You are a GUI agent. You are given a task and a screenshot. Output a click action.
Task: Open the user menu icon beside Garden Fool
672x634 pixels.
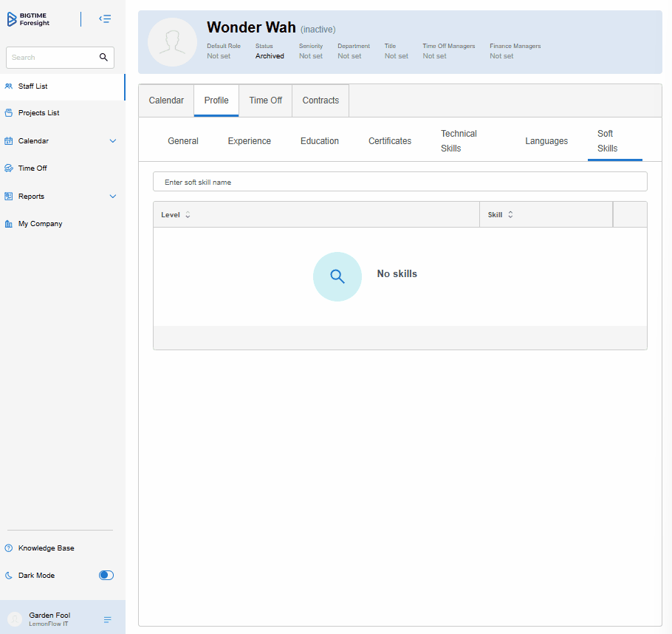tap(108, 619)
